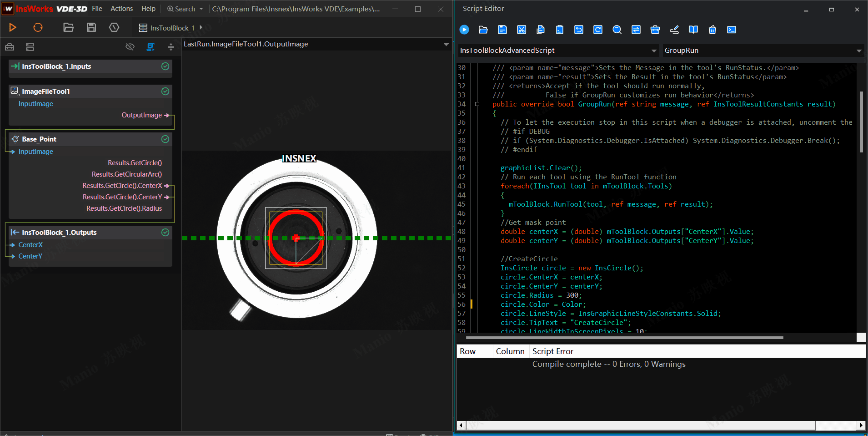Viewport: 868px width, 436px height.
Task: Select the Results.GetCircle().Radius output terminal
Action: 124,208
